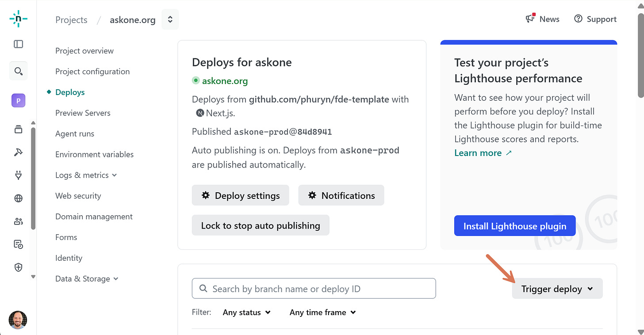Screen dimensions: 644x335
Task: Click the gear icon on Deploy settings
Action: click(x=206, y=195)
